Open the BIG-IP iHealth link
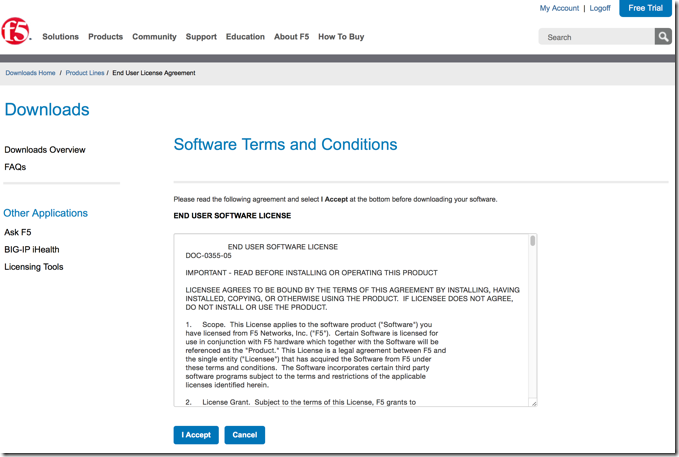Viewport: 679px width, 457px height. coord(32,250)
